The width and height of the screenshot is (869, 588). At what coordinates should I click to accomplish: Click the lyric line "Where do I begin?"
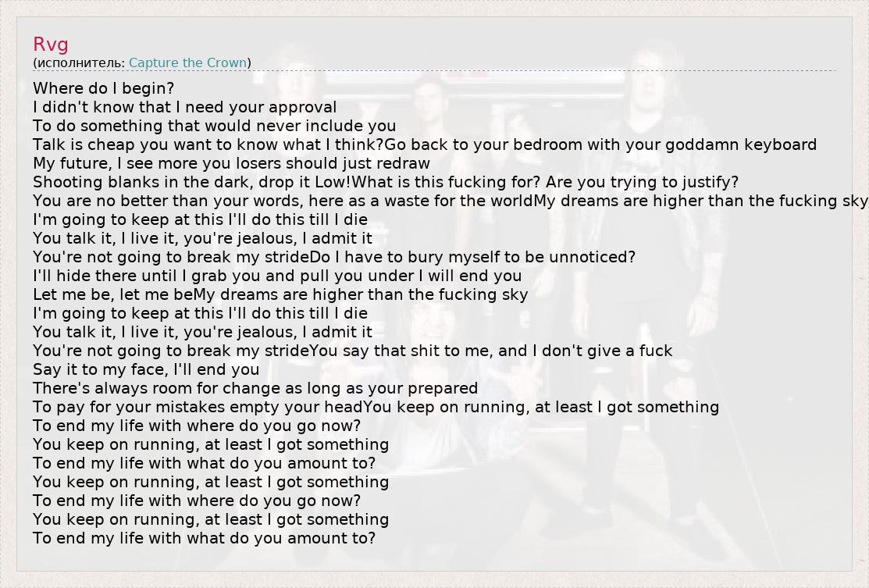coord(103,88)
